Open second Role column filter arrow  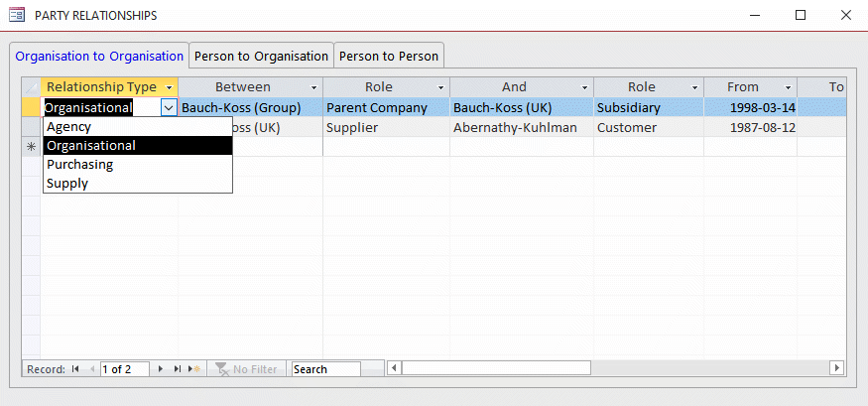[695, 87]
